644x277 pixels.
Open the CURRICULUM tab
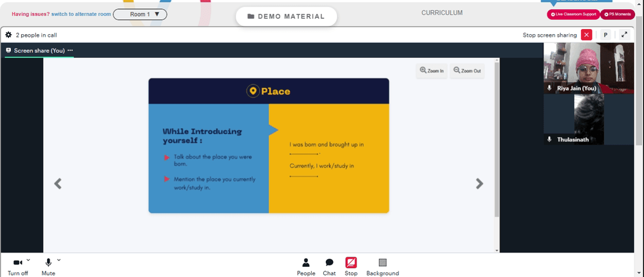coord(442,13)
